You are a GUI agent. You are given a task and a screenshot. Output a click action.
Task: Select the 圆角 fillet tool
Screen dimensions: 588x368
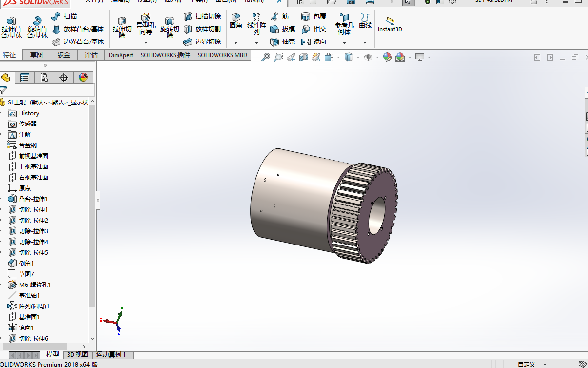point(236,21)
